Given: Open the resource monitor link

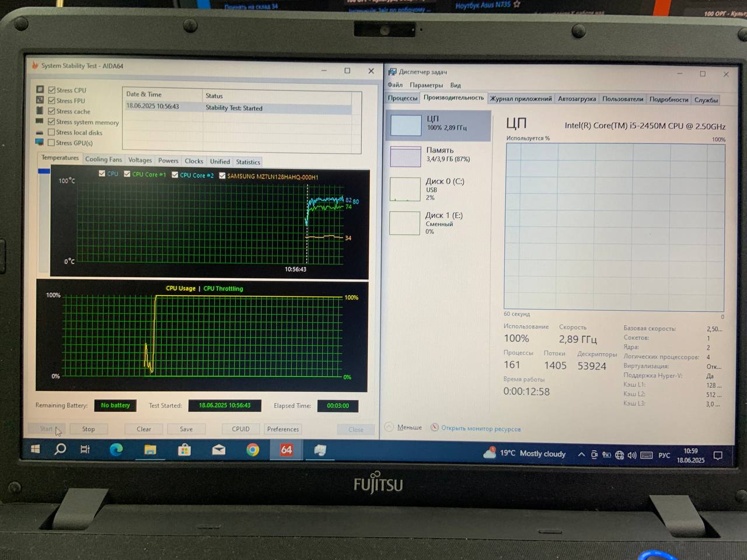Looking at the screenshot, I should 480,429.
